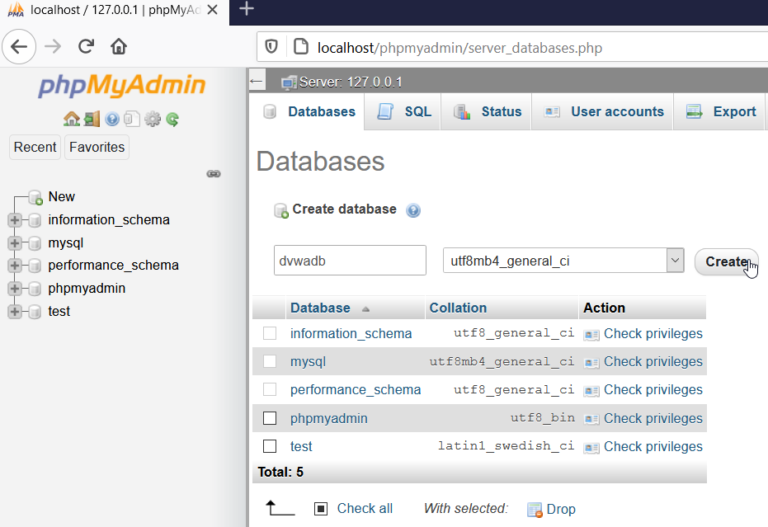This screenshot has width=768, height=527.
Task: Expand test node in navigation tree
Action: 15,311
